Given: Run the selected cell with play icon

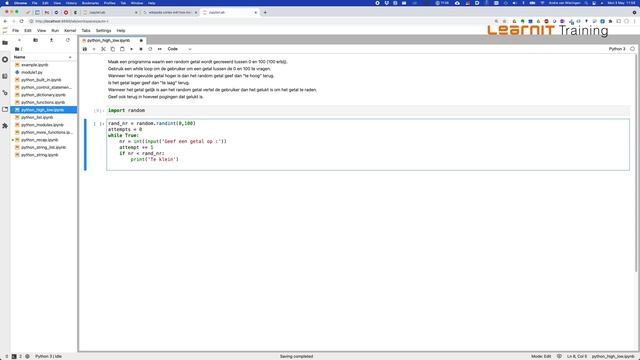Looking at the screenshot, I should tap(131, 49).
